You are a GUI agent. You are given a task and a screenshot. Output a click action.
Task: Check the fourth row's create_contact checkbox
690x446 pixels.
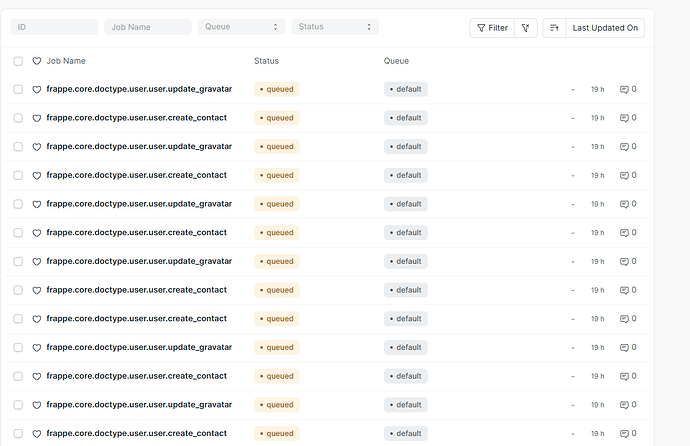(x=18, y=175)
